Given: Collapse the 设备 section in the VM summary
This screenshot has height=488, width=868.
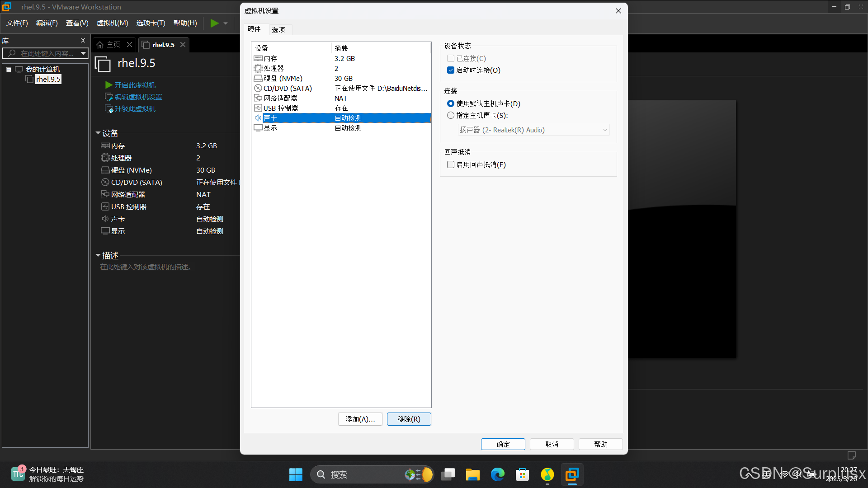Looking at the screenshot, I should [x=98, y=133].
